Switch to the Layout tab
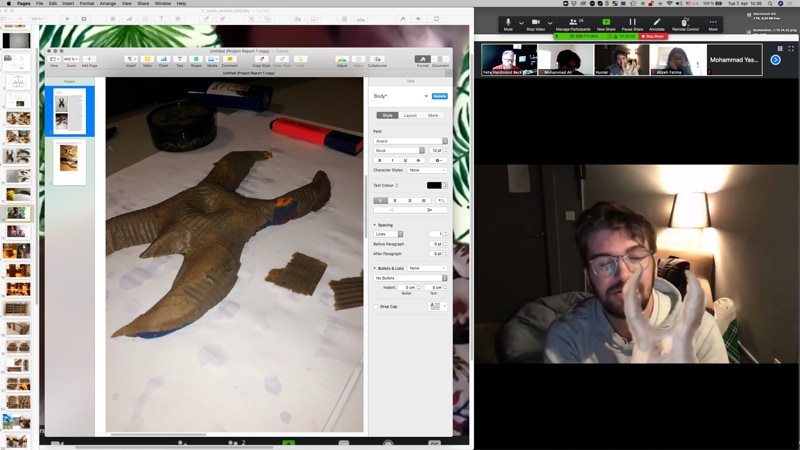 410,115
